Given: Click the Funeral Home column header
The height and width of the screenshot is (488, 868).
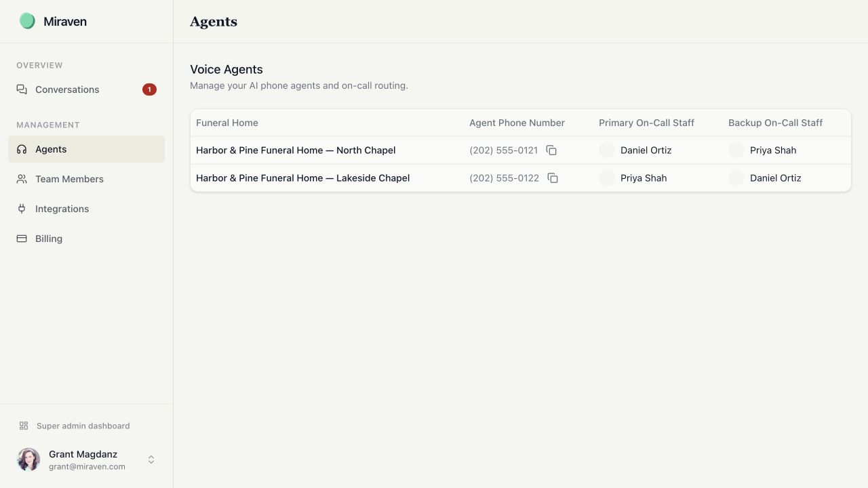Looking at the screenshot, I should [x=227, y=123].
